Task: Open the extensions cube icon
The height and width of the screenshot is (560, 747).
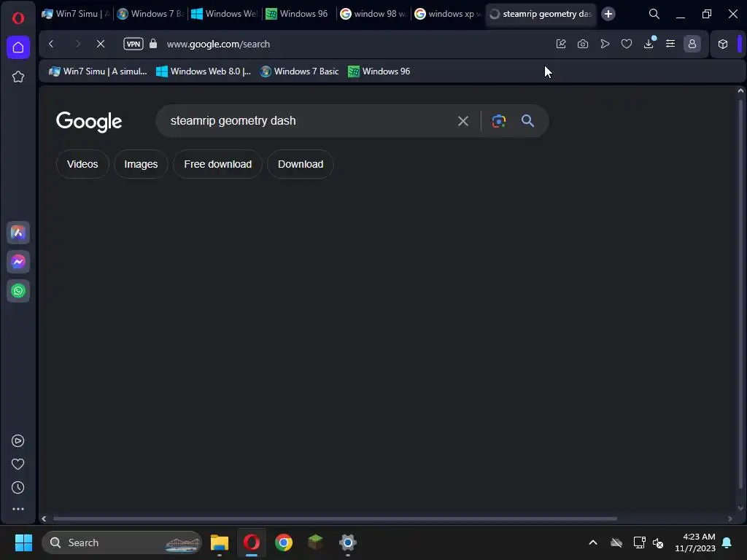Action: [723, 44]
